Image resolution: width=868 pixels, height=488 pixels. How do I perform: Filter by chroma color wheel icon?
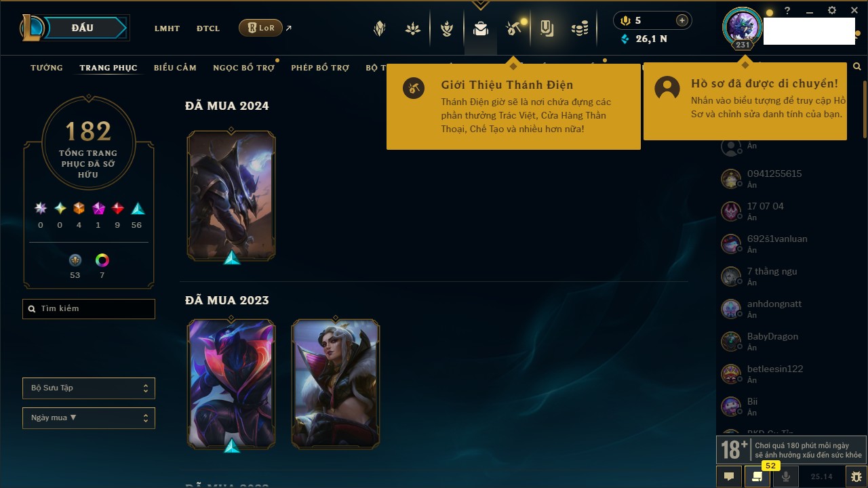point(102,260)
